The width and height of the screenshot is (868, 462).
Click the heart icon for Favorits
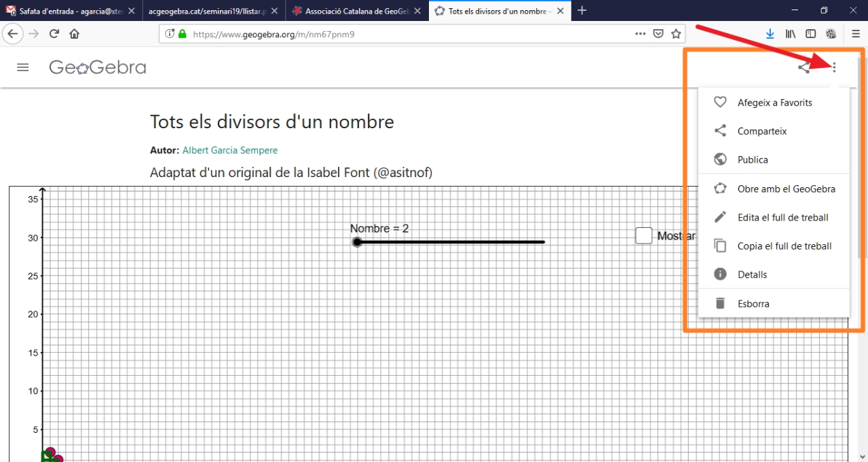coord(721,102)
